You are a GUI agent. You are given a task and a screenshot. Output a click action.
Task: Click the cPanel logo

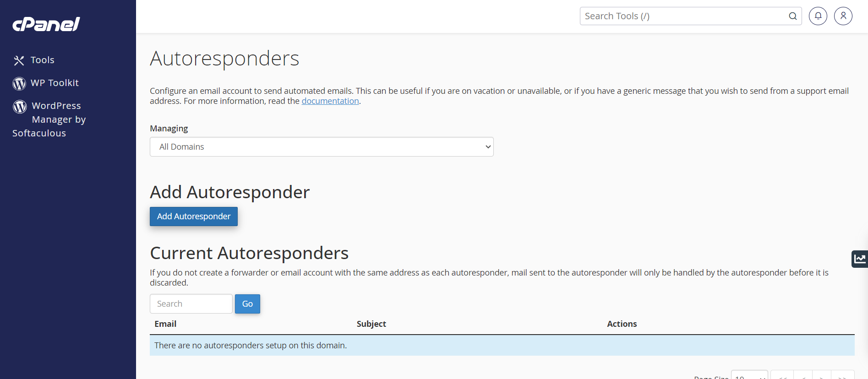tap(46, 24)
